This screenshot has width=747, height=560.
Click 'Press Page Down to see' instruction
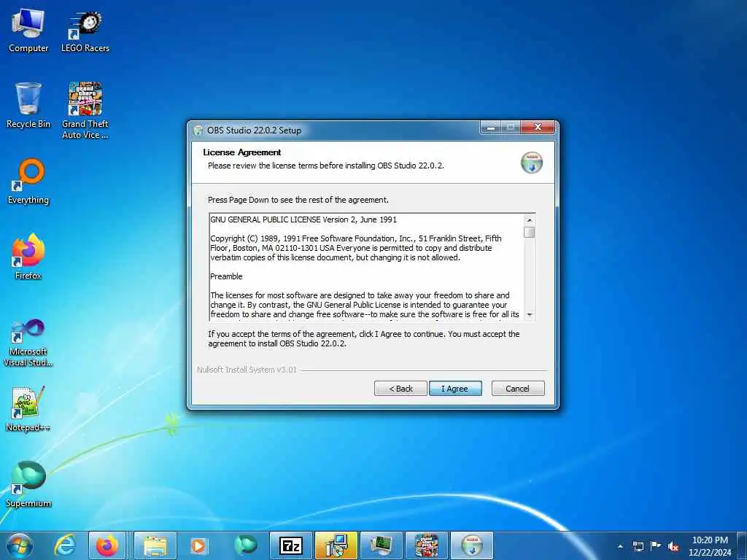[298, 200]
